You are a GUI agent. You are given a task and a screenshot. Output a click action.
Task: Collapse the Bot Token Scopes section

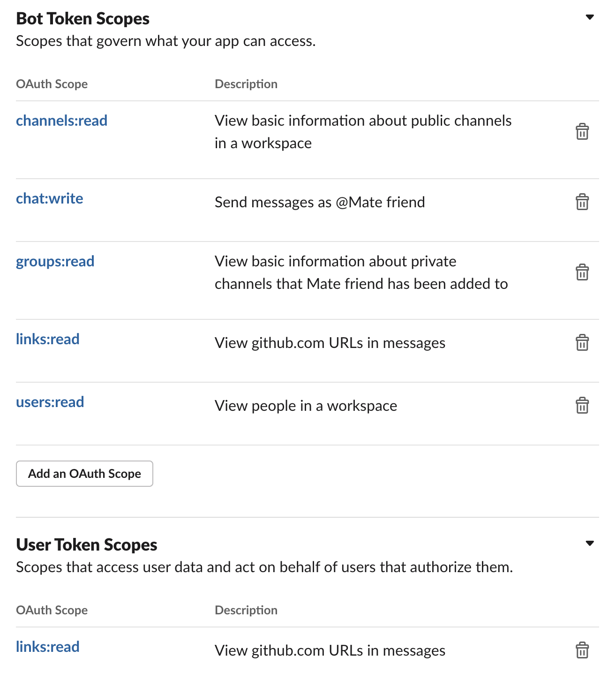click(x=590, y=18)
